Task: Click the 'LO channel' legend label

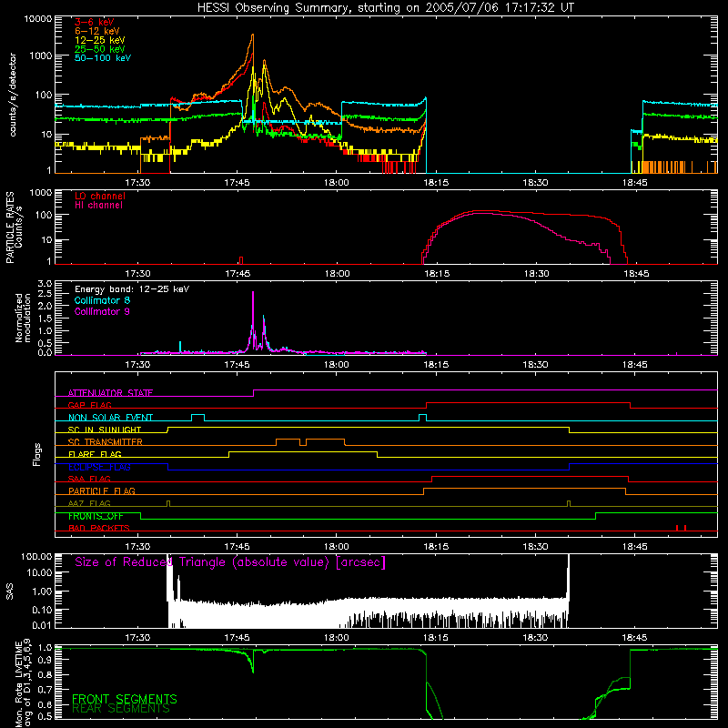Action: coord(100,196)
